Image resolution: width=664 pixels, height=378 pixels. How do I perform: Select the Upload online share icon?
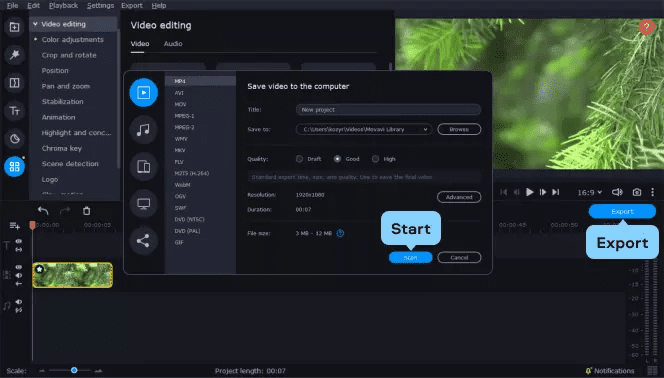[144, 241]
